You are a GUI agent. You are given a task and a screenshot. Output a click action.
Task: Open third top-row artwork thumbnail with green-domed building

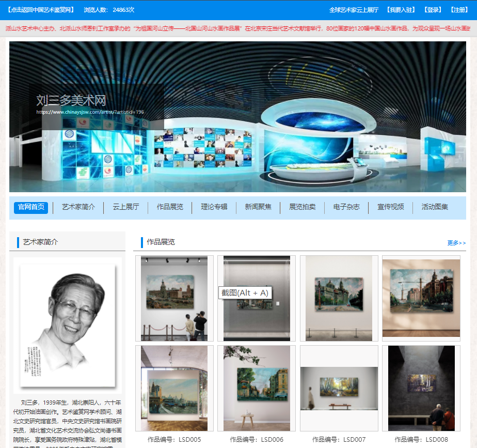coord(339,298)
